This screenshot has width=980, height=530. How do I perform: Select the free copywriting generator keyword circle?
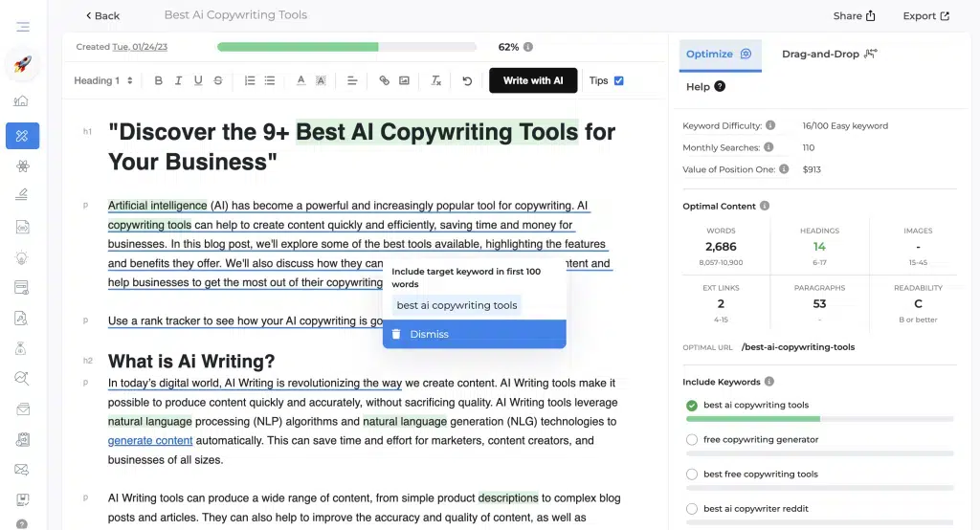(692, 440)
